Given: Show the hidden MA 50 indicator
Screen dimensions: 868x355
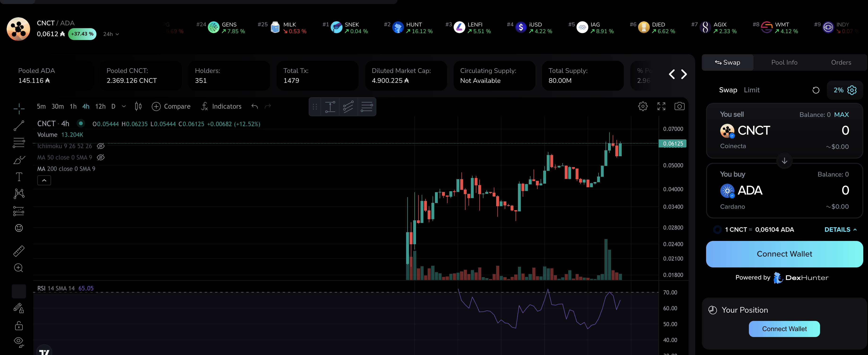Looking at the screenshot, I should click(x=101, y=158).
